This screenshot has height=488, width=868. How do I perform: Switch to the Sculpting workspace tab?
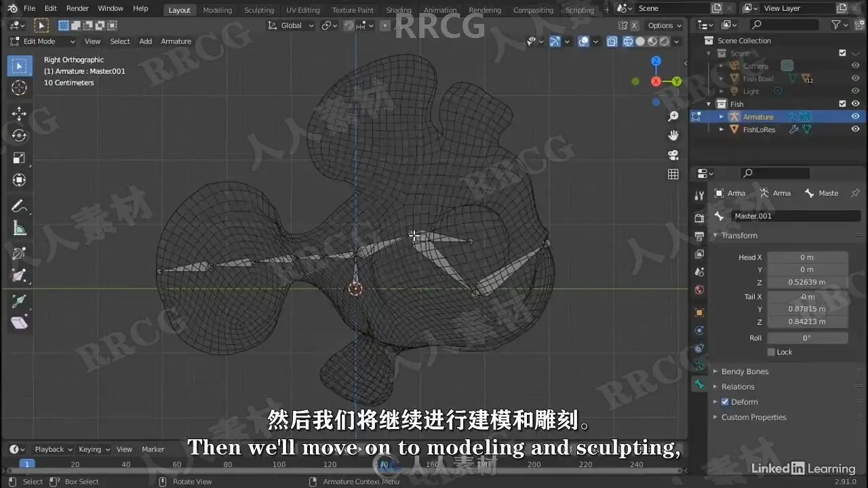[x=259, y=10]
